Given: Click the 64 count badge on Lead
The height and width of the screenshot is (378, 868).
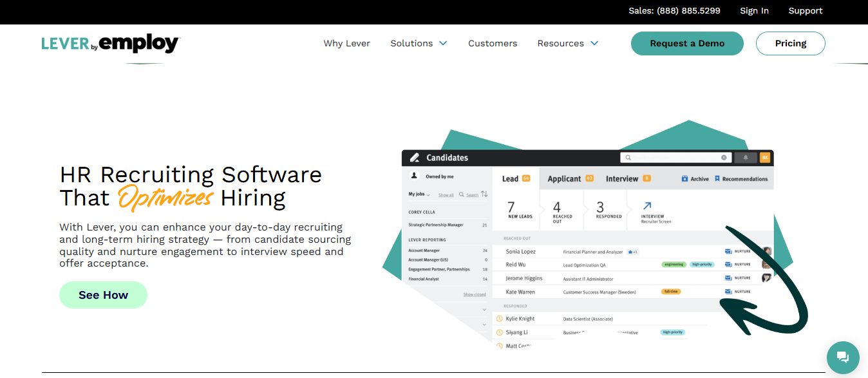Looking at the screenshot, I should point(526,178).
